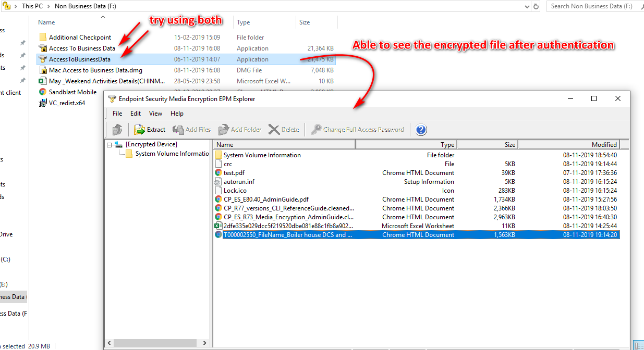The image size is (644, 350).
Task: Click Change Full Access Password key icon
Action: pos(316,130)
